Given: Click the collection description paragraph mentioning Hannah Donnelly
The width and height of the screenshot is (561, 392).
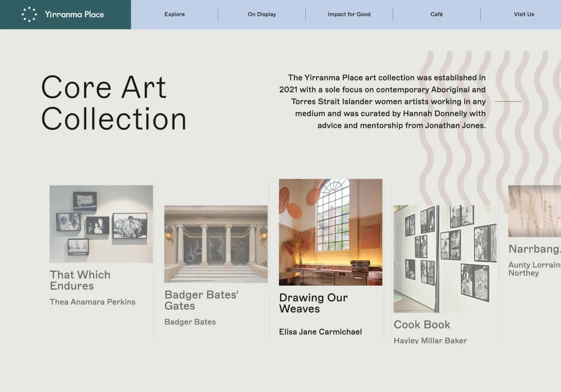Looking at the screenshot, I should tap(382, 101).
